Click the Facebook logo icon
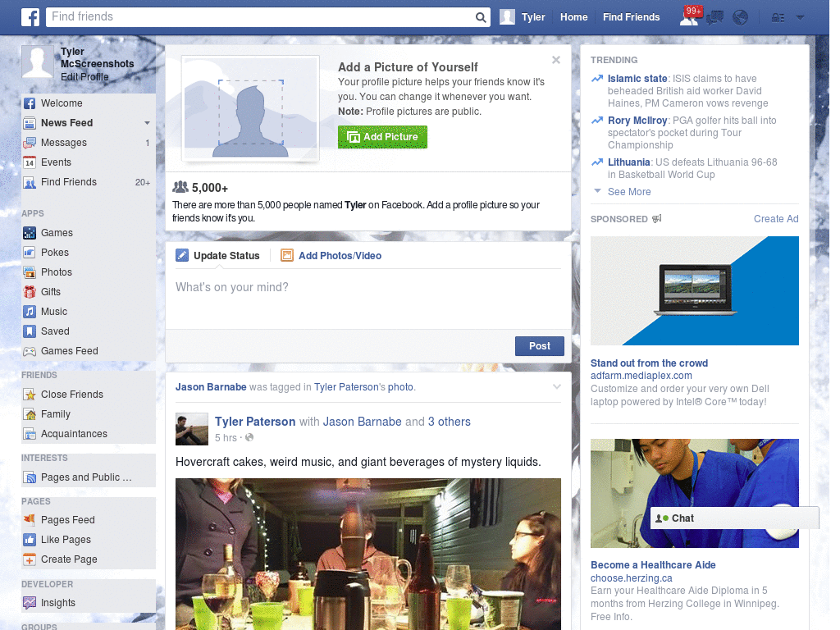The image size is (840, 630). (30, 17)
